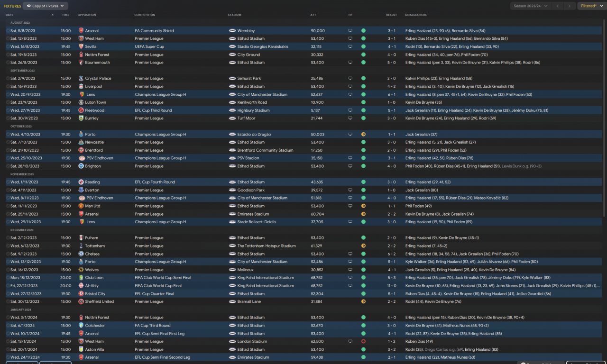Click the draw indicator in the Porto 4/10/2023 row
607x364 pixels.
pyautogui.click(x=363, y=134)
